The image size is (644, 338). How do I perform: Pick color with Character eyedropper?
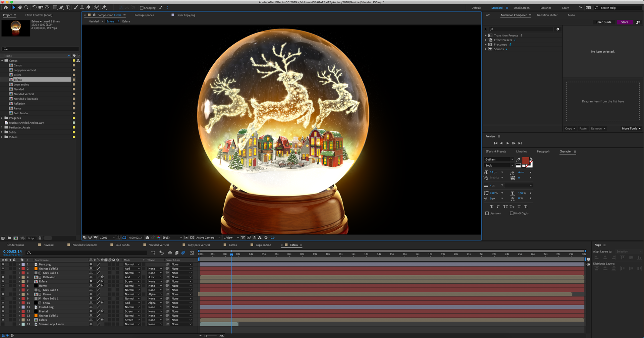click(x=518, y=159)
